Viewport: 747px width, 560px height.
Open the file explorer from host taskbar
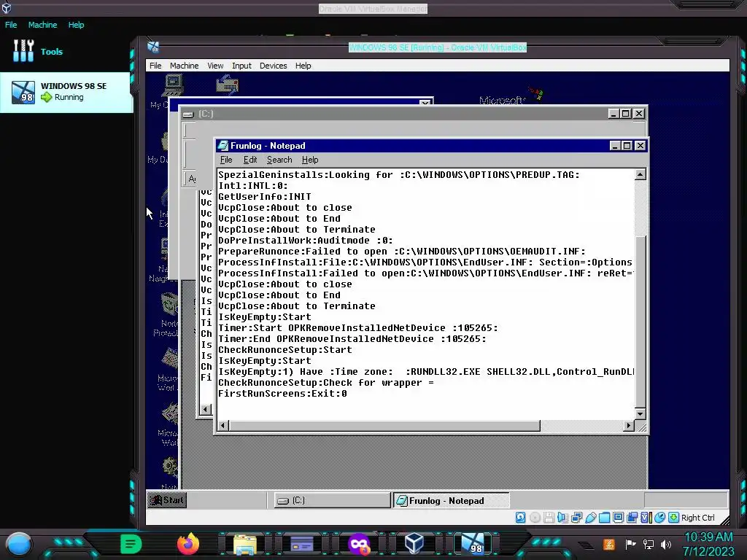click(245, 545)
